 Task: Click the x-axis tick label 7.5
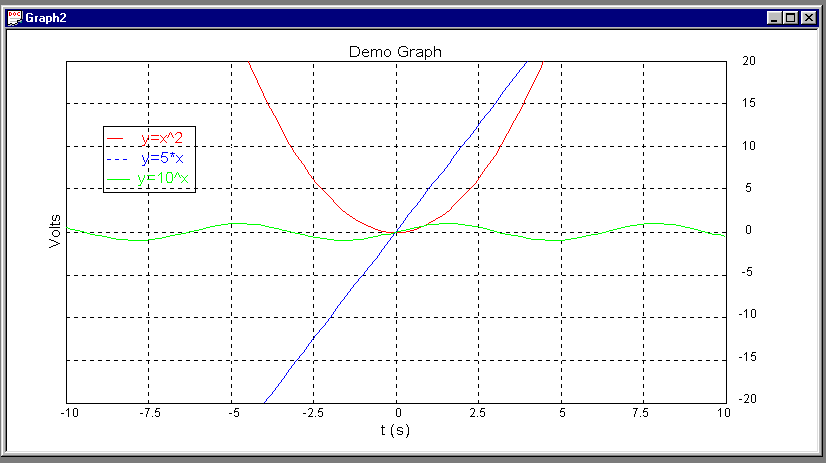[641, 413]
